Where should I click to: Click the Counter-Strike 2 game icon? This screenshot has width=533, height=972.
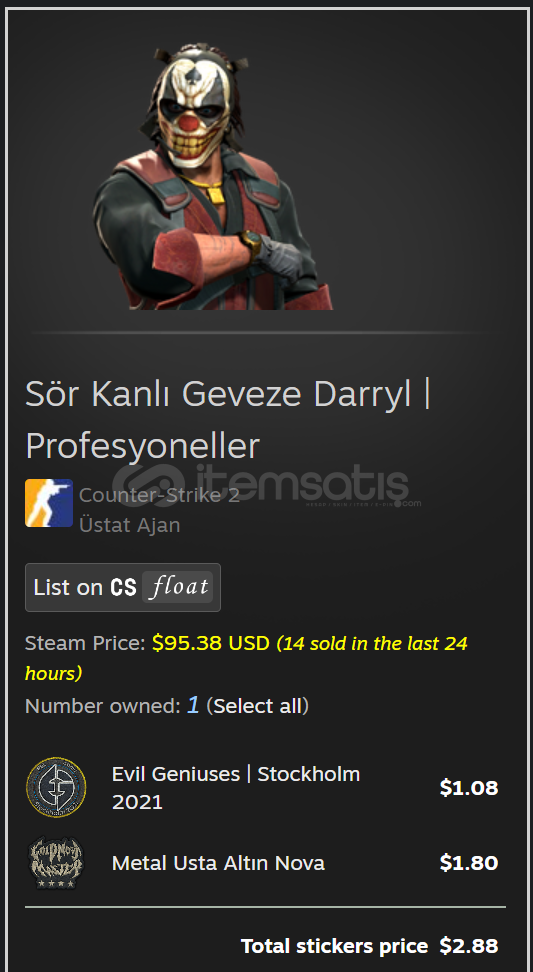[49, 503]
